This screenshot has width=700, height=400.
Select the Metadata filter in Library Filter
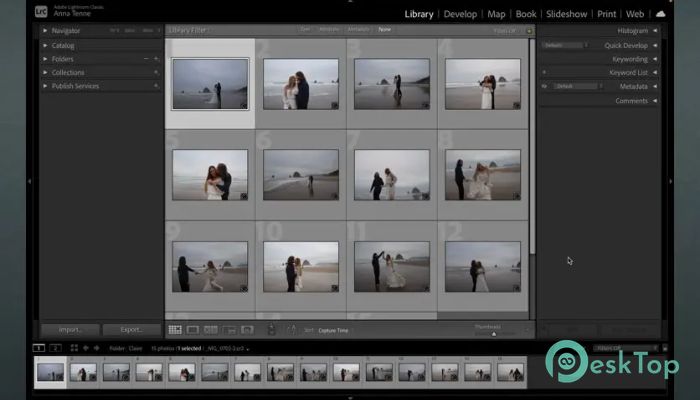(358, 29)
